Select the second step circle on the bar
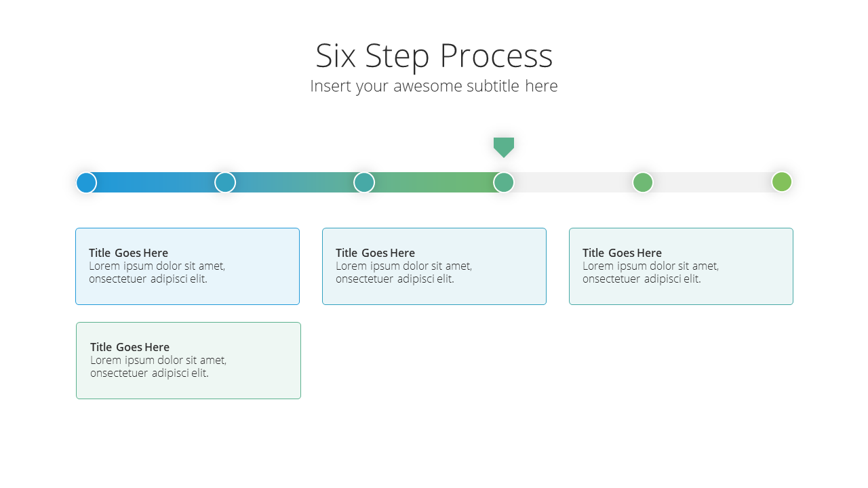868x488 pixels. [x=225, y=182]
